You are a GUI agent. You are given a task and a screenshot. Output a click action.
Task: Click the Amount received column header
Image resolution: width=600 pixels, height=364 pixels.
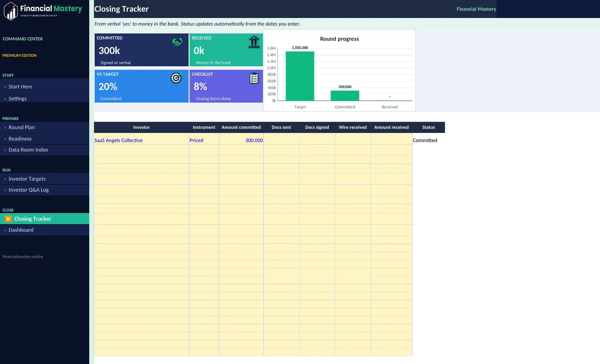(x=391, y=127)
